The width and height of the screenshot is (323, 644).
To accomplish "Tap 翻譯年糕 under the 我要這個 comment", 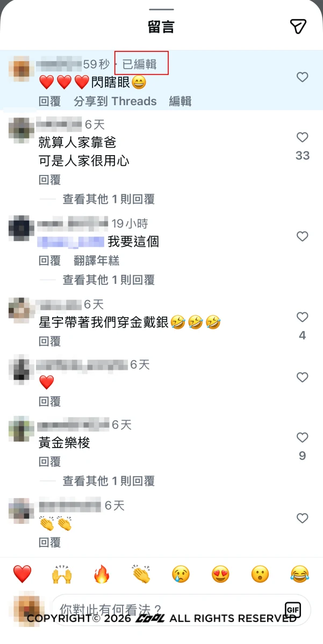I will pyautogui.click(x=97, y=261).
